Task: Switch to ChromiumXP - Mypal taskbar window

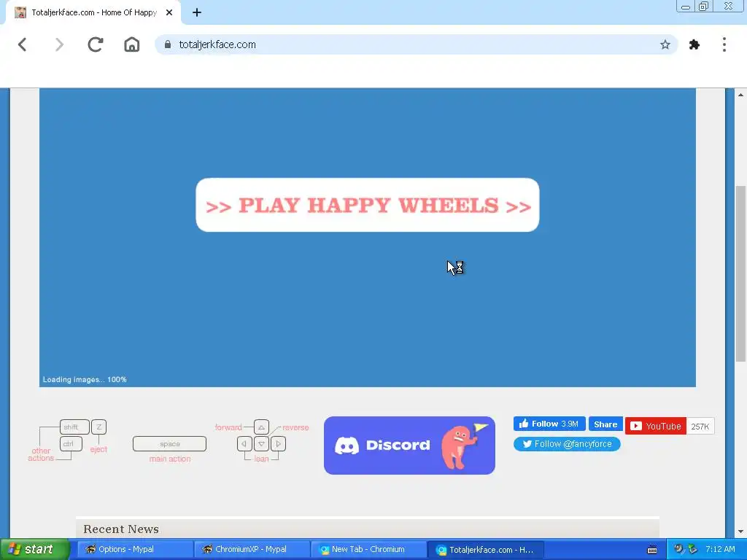Action: [252, 549]
